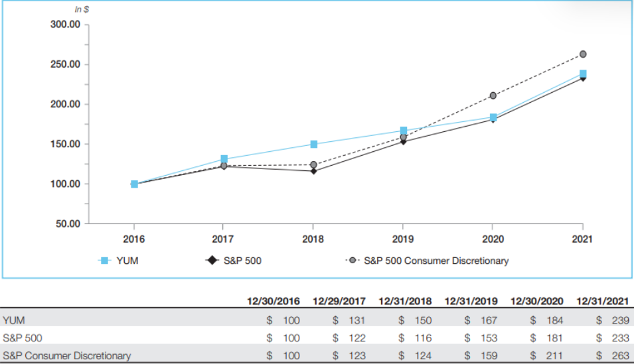Click the 2019 label on the x-axis

tap(403, 239)
